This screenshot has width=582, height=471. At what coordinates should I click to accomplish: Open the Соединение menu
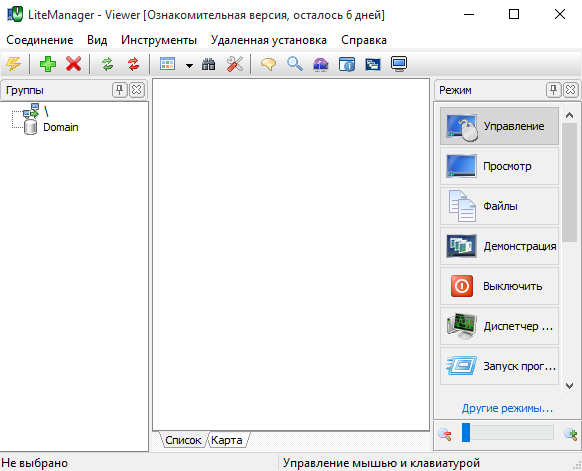pos(40,40)
